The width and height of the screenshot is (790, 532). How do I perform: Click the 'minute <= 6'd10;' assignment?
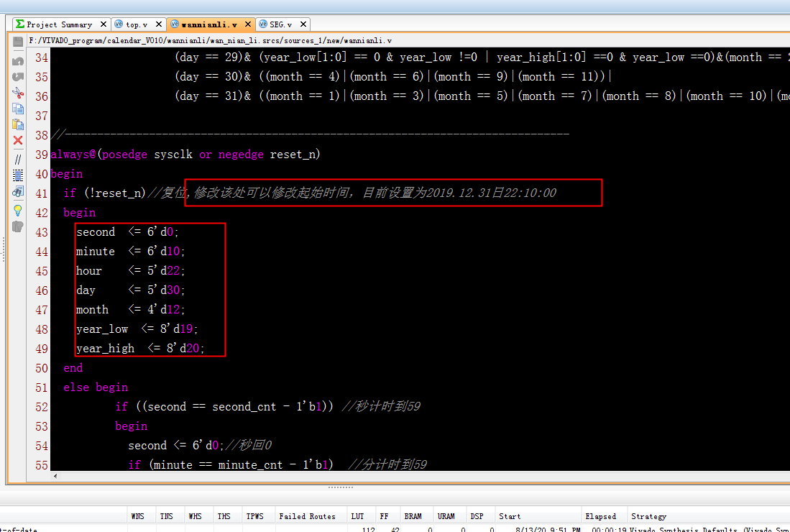click(131, 252)
